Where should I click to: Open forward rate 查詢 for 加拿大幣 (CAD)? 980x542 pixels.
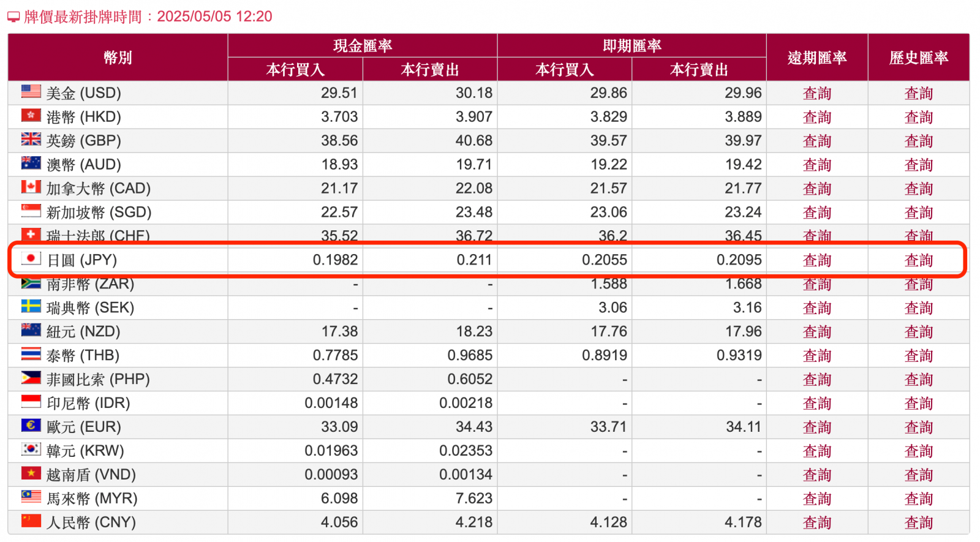tap(817, 189)
